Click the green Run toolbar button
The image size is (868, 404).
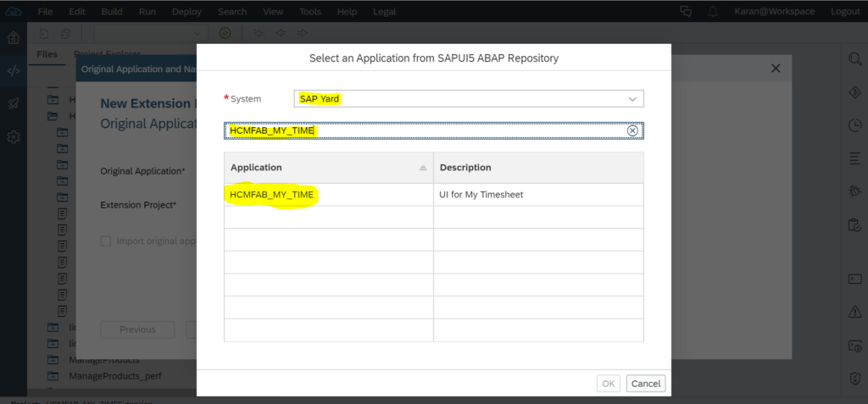[x=225, y=33]
